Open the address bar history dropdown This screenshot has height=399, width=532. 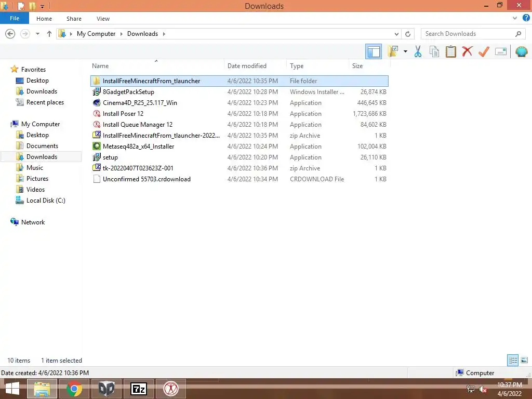coord(396,34)
